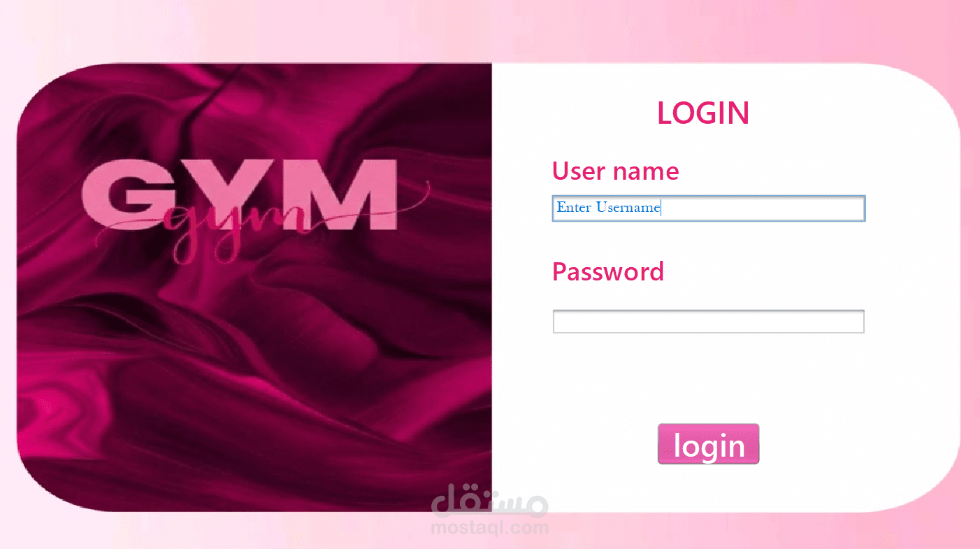Image resolution: width=980 pixels, height=549 pixels.
Task: Click the Enter Username text field
Action: (x=709, y=208)
